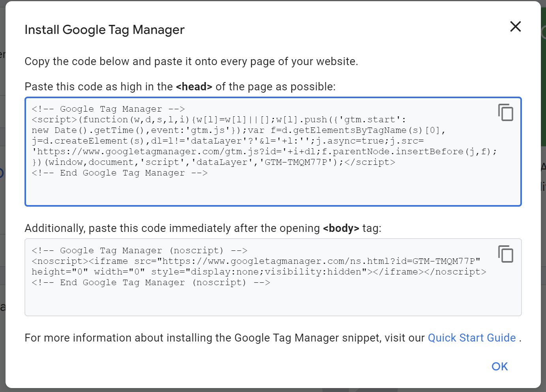Confirm the dialog with OK
546x392 pixels.
coord(500,366)
